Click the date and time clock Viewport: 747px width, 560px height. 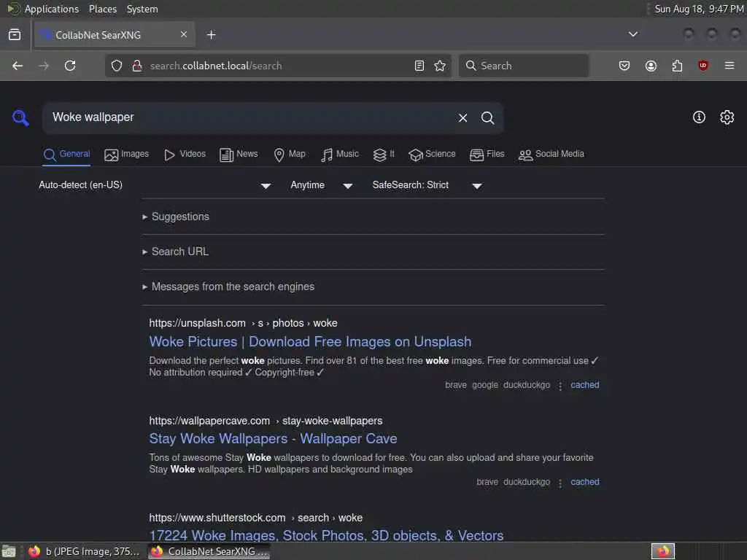(698, 9)
